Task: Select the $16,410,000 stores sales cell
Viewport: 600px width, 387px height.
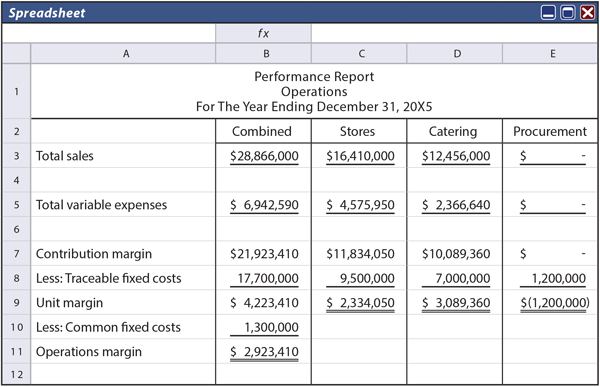Action: tap(359, 156)
